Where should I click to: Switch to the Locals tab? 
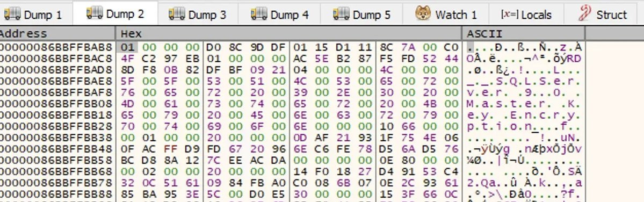pos(526,15)
